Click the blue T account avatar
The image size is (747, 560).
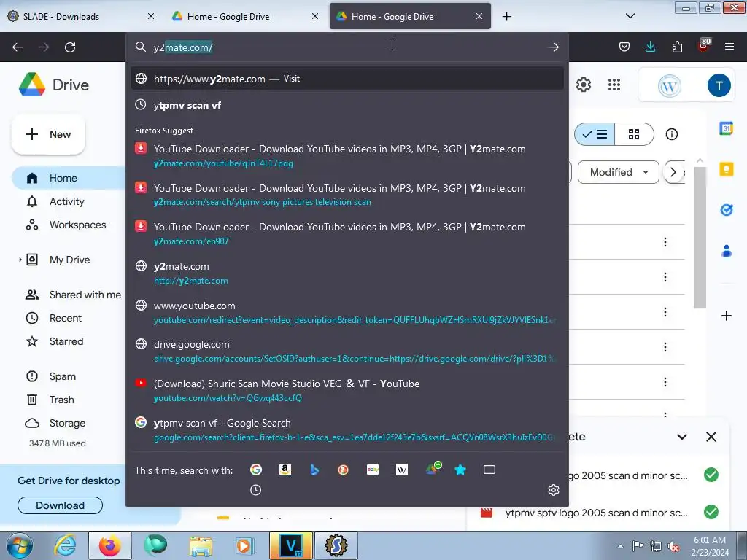(719, 86)
